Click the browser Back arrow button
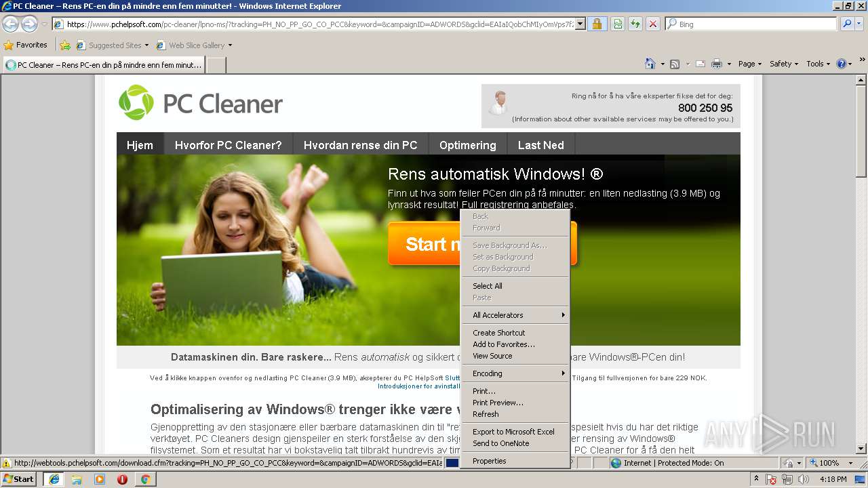The height and width of the screenshot is (488, 868). 10,24
